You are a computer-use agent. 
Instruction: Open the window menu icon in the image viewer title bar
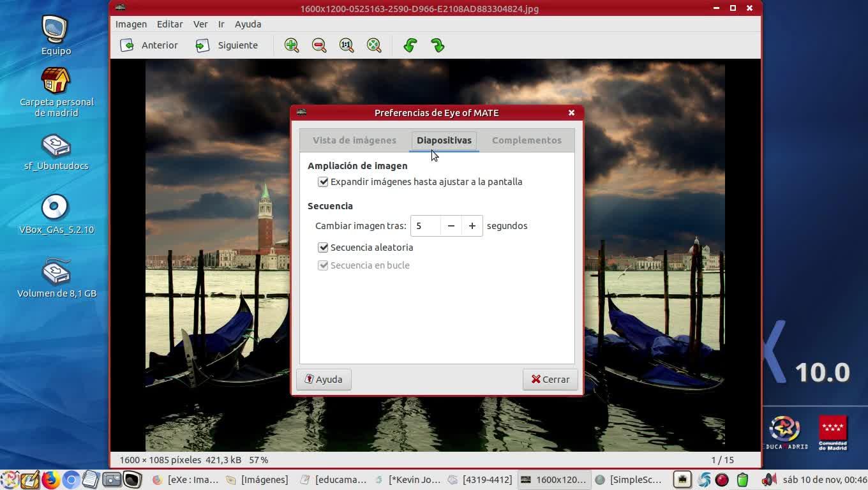121,8
